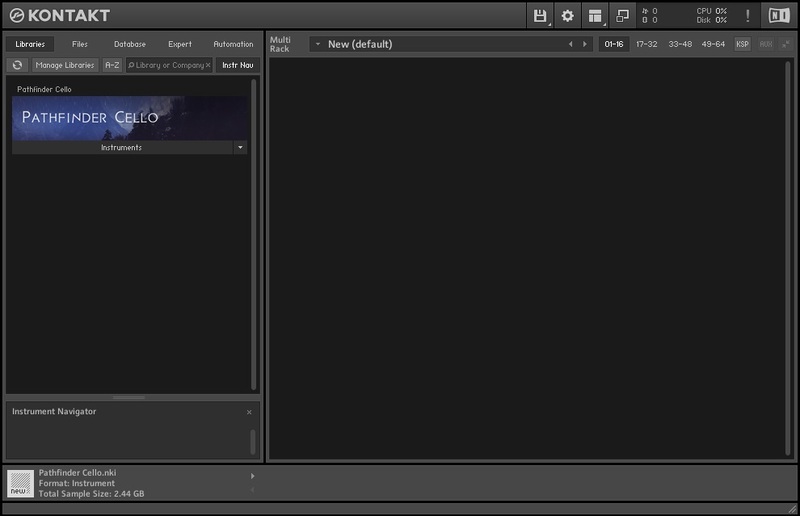This screenshot has width=800, height=516.
Task: Show rack page 01-16
Action: [x=614, y=44]
